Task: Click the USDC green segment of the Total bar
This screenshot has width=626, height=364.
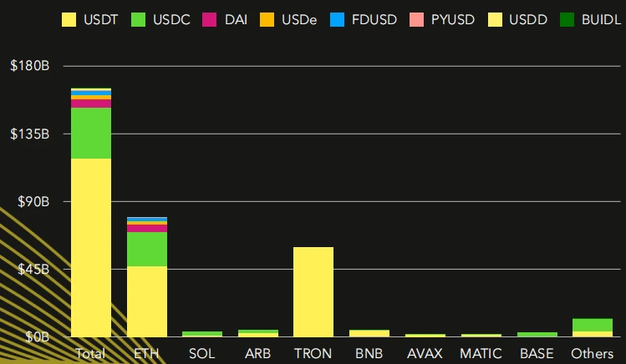Action: pyautogui.click(x=91, y=133)
